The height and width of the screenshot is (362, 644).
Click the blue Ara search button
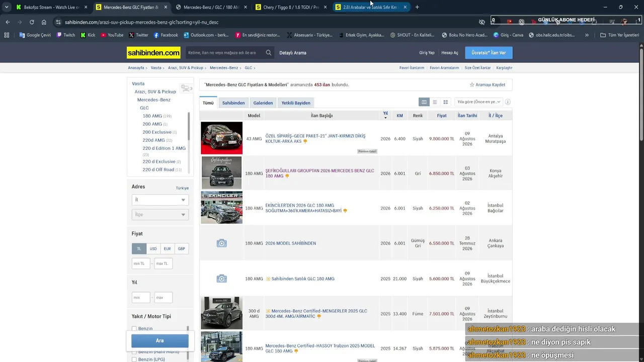tap(160, 341)
